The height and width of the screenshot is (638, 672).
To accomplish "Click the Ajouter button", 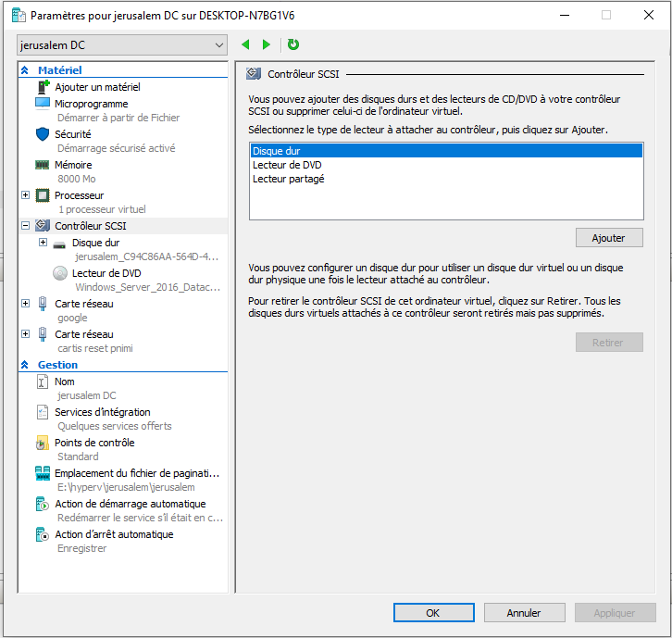I will (x=609, y=238).
